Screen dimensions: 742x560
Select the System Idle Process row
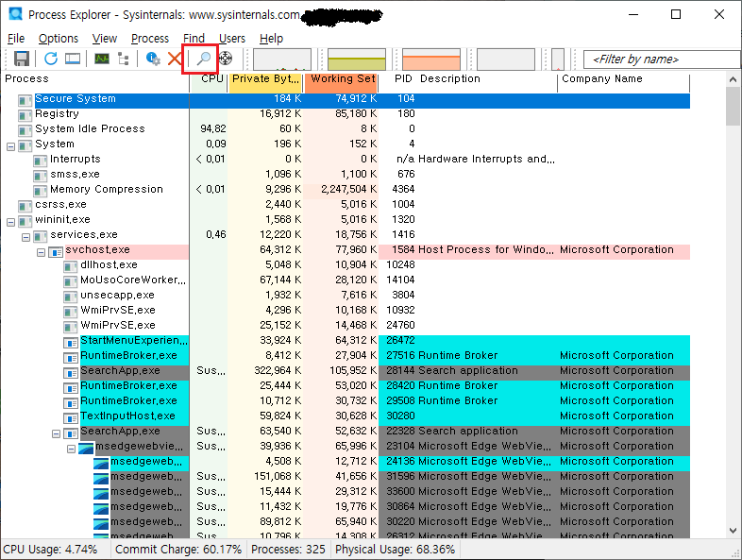pos(346,128)
